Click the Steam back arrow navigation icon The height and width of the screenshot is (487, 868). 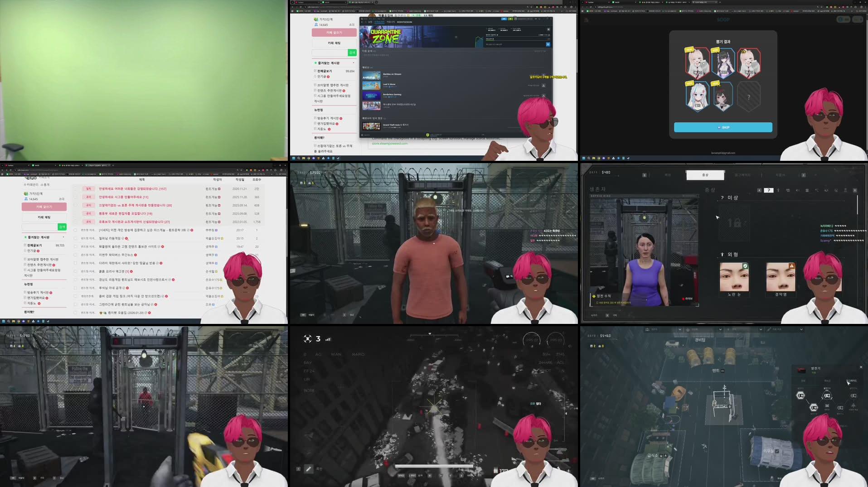pyautogui.click(x=362, y=22)
